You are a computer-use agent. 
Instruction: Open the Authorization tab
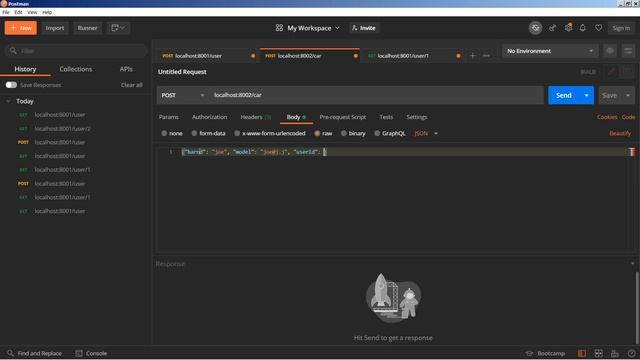tap(209, 117)
